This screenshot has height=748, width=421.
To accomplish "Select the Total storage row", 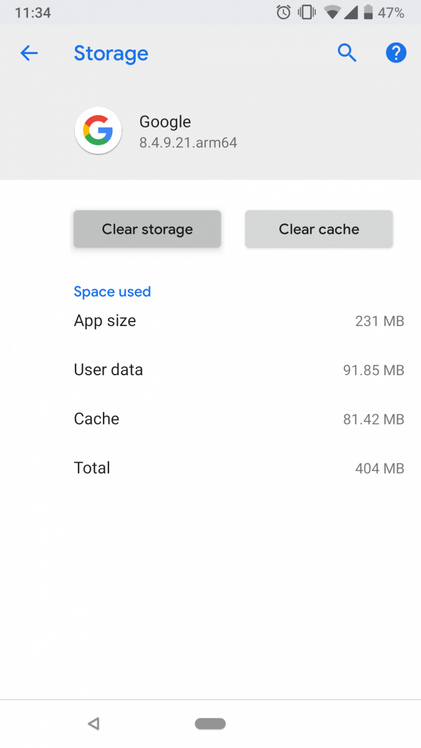I will [x=239, y=468].
